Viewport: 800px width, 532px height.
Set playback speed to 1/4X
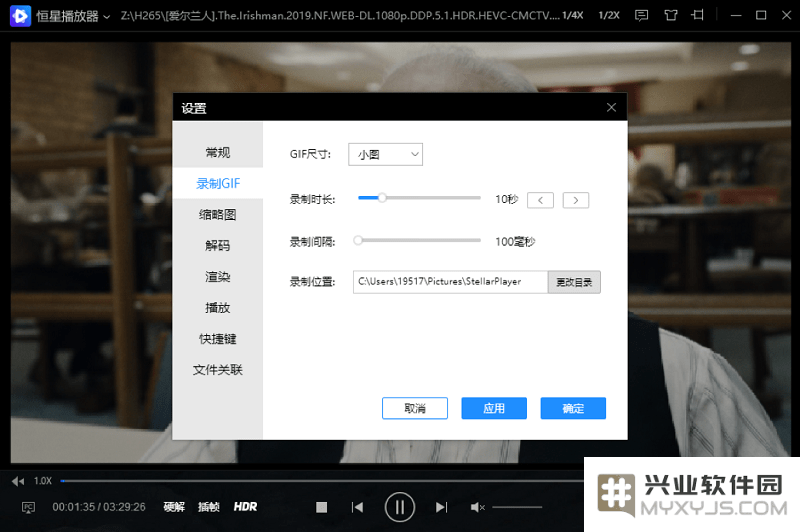(572, 15)
